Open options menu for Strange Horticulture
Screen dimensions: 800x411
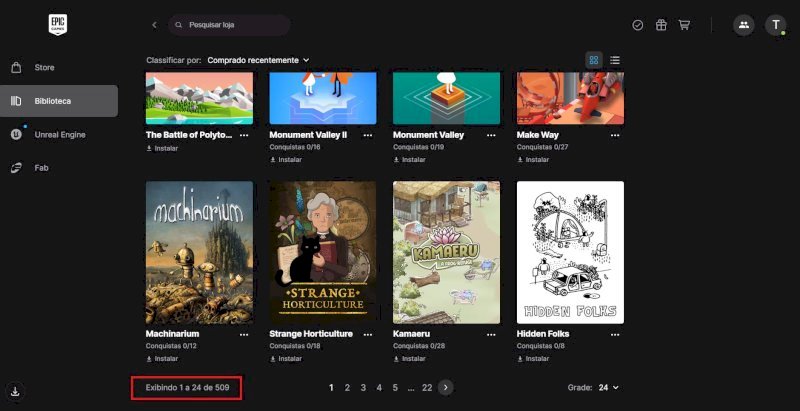[367, 335]
